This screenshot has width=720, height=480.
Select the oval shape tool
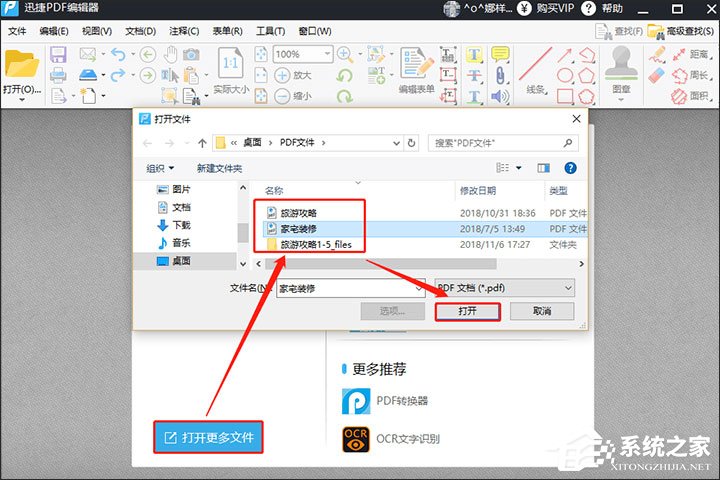[x=565, y=75]
